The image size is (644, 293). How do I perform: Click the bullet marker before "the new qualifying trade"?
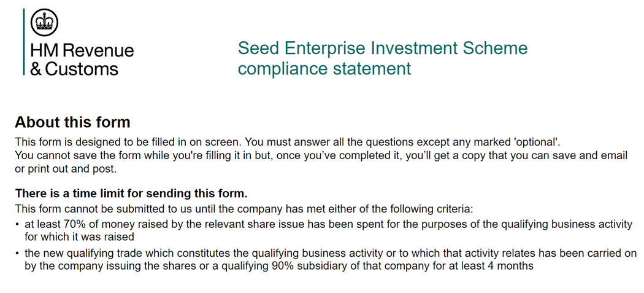click(17, 253)
